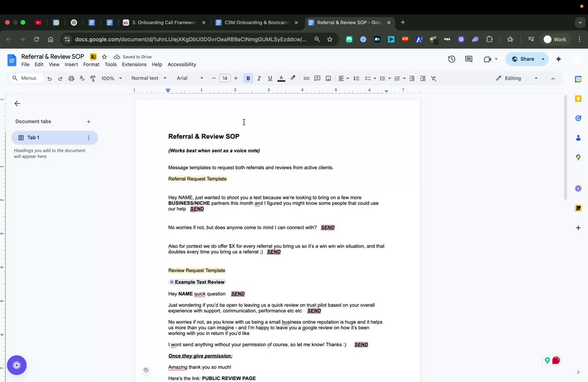
Task: Open the Extensions menu
Action: pyautogui.click(x=134, y=65)
